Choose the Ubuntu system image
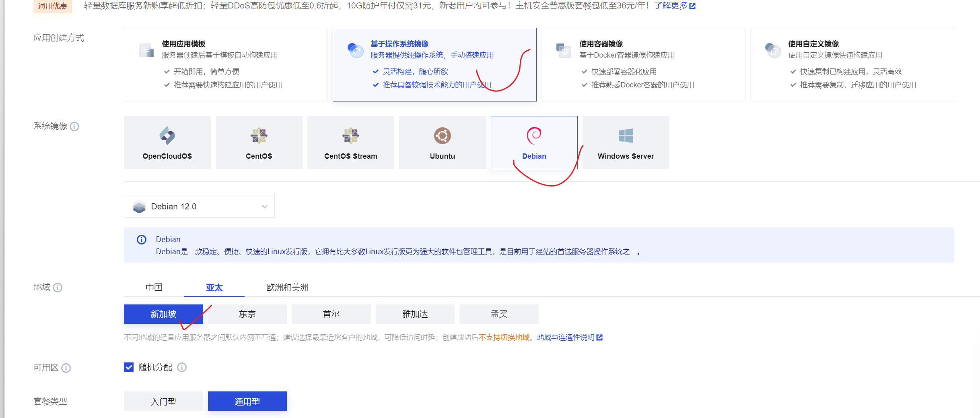This screenshot has height=418, width=980. [x=443, y=143]
